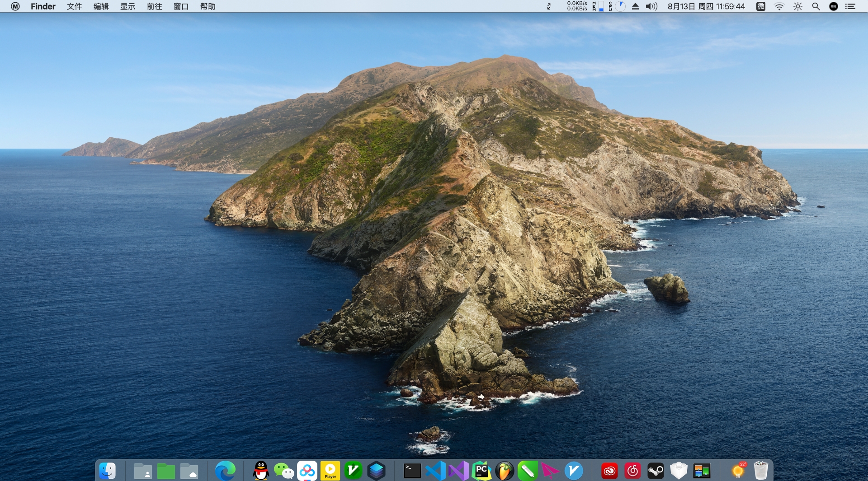Click the date and time 8月13日 周四
The image size is (868, 481).
(x=706, y=6)
